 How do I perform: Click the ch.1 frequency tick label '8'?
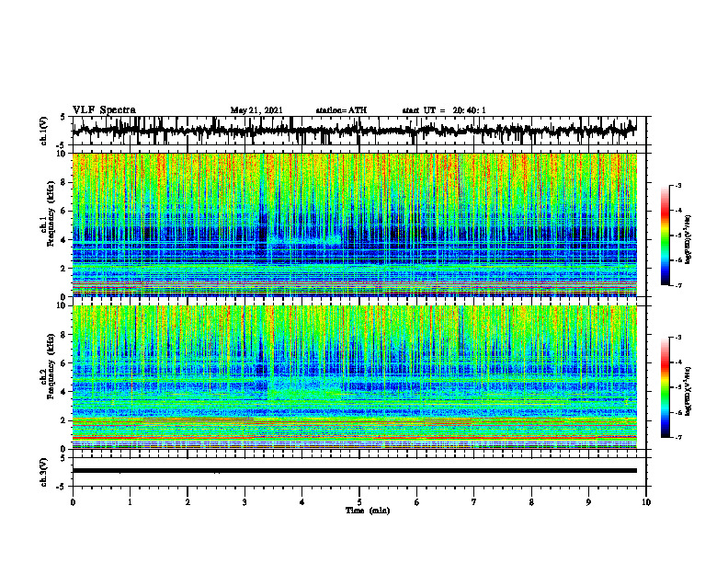coord(63,182)
